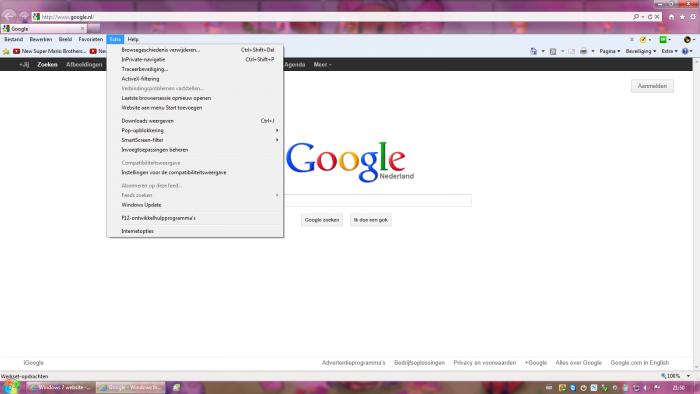This screenshot has height=394, width=700.
Task: Click the Feeds icon in command bar
Action: tap(553, 51)
